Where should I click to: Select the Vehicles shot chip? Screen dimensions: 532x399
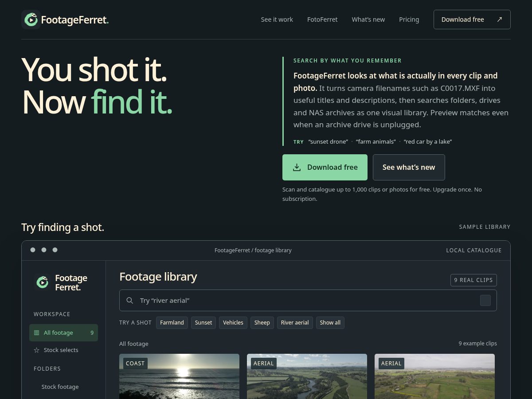233,323
